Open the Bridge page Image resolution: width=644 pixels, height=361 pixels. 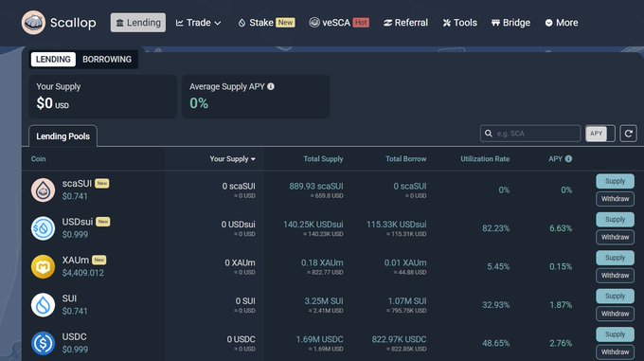click(x=510, y=23)
